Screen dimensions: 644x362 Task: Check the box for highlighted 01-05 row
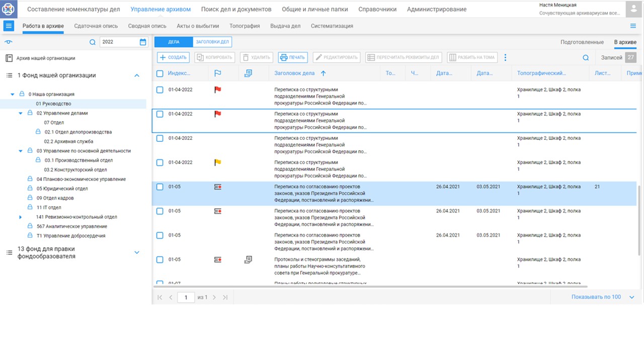(x=160, y=187)
